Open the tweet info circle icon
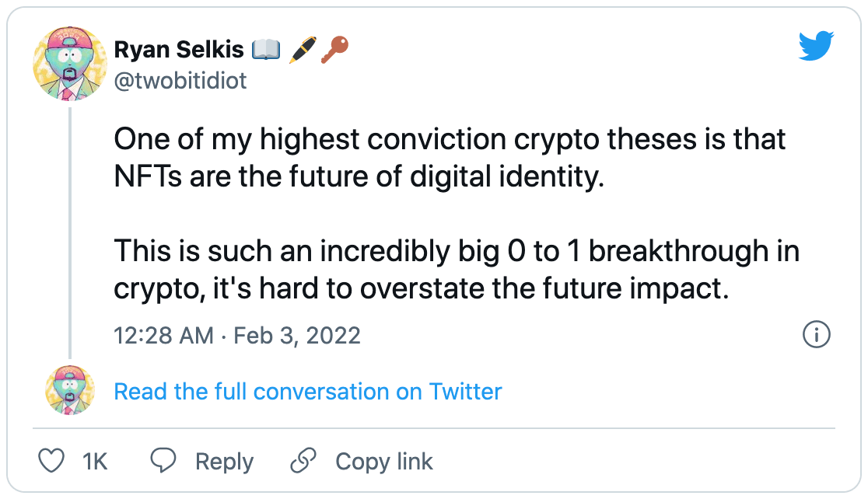This screenshot has height=499, width=868. (x=816, y=336)
